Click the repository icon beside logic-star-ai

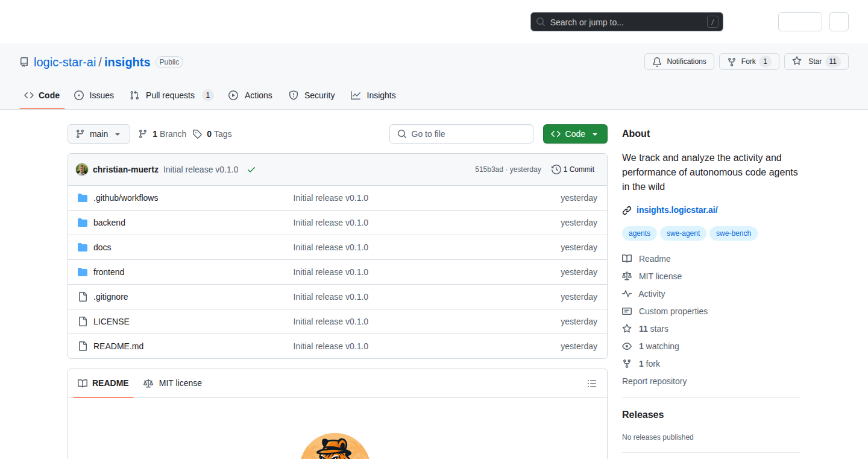[24, 62]
